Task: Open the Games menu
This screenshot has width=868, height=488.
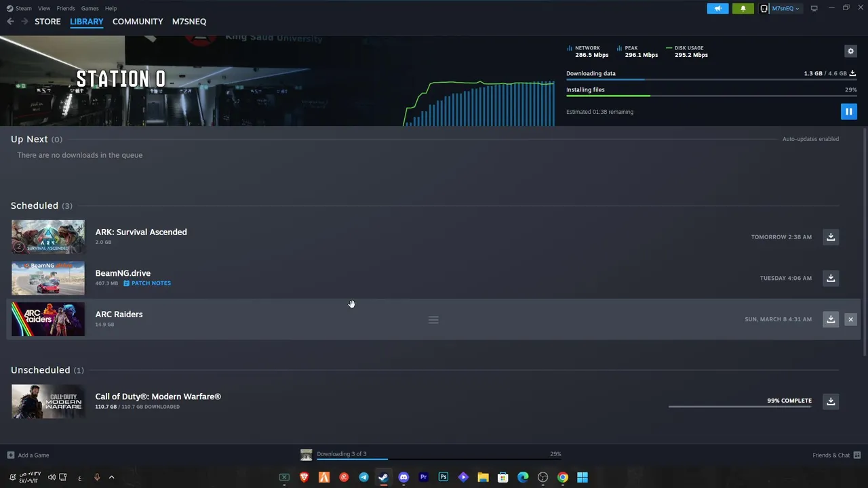Action: [90, 8]
